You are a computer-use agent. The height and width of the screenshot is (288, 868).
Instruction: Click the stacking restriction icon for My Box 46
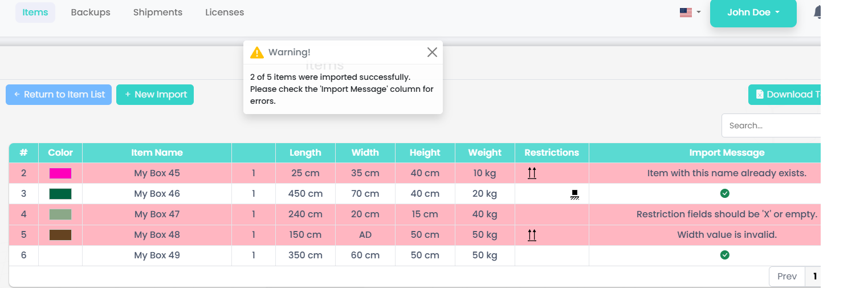(x=574, y=194)
